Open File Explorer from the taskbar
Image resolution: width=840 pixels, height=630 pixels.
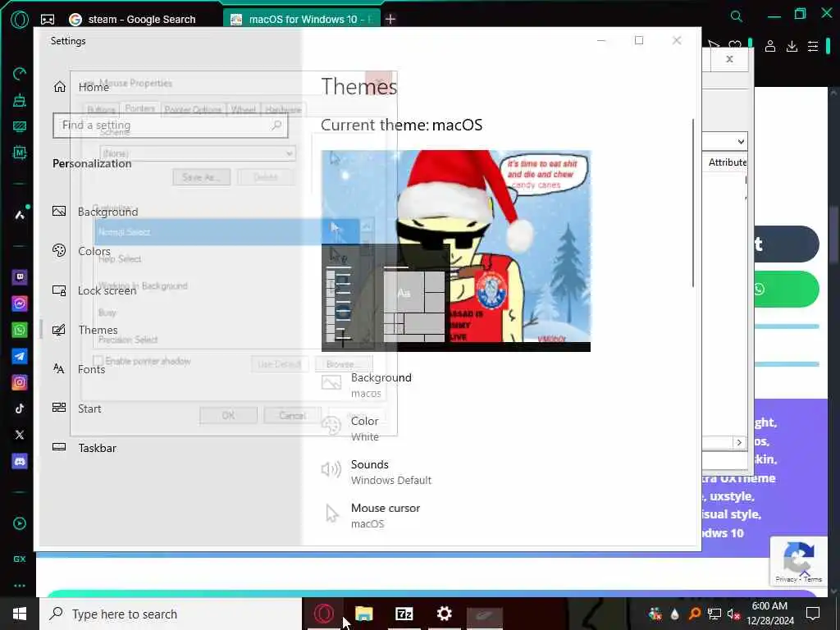pyautogui.click(x=363, y=614)
